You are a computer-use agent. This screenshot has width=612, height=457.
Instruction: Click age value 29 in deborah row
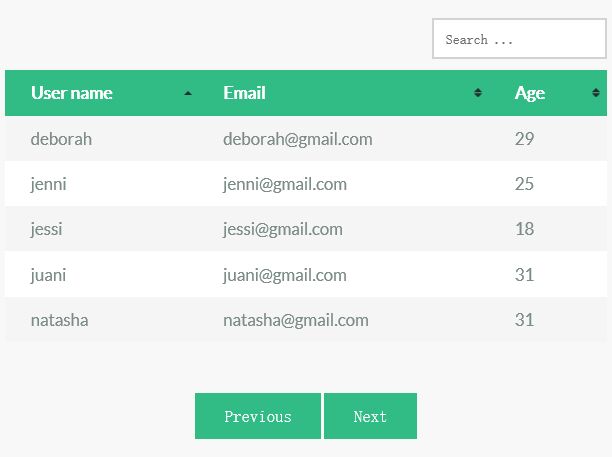click(524, 139)
